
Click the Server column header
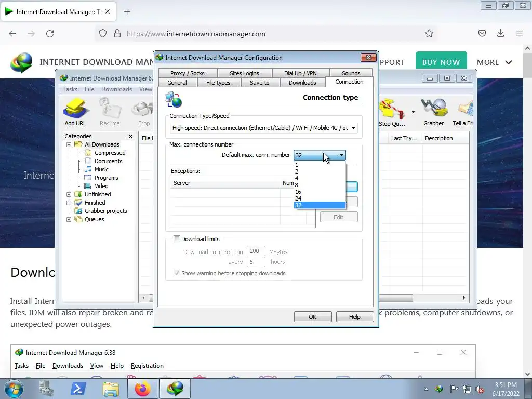[225, 183]
